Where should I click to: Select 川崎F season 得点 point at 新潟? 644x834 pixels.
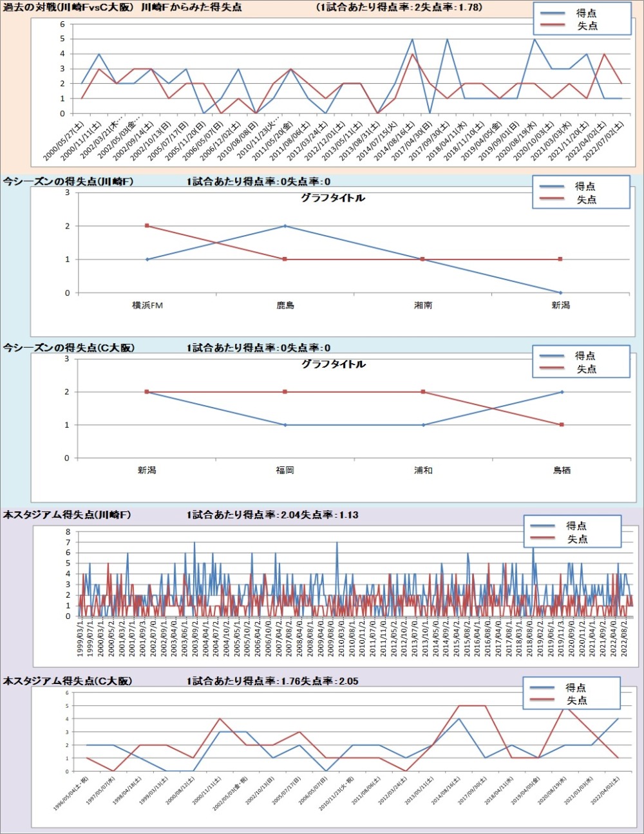[561, 293]
